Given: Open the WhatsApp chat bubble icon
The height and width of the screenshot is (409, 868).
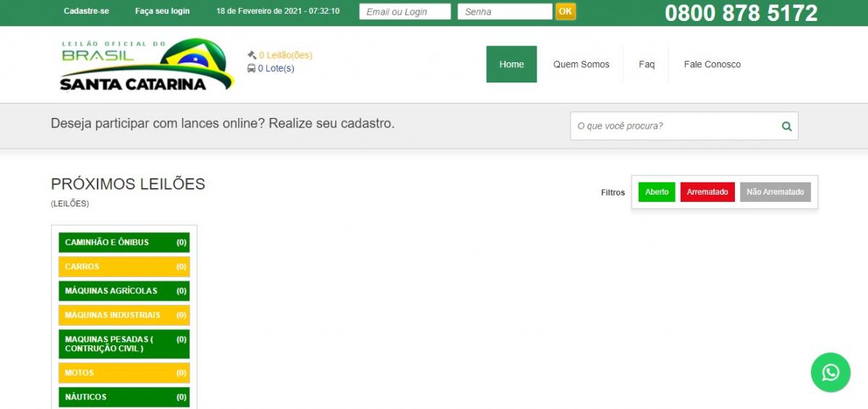Looking at the screenshot, I should 830,372.
